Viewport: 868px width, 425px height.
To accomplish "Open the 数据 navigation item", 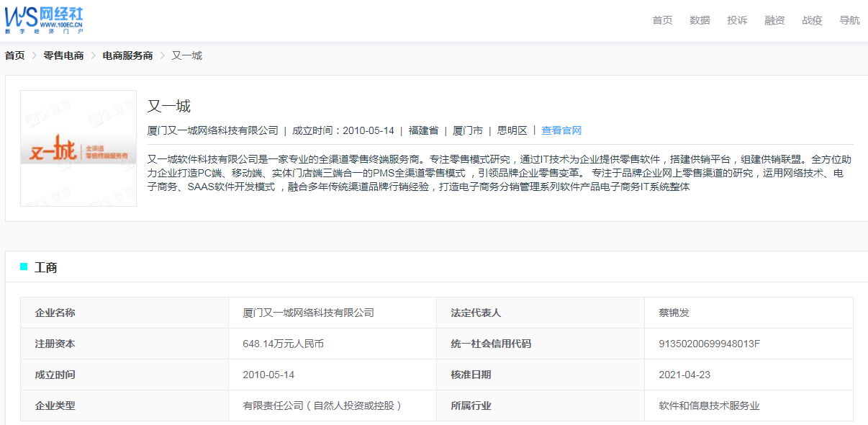I will click(x=700, y=20).
